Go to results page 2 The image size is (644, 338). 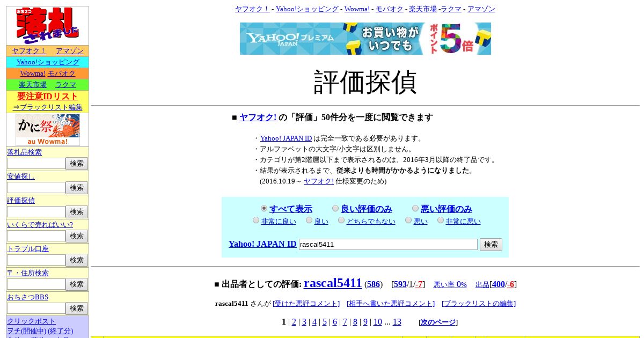(294, 322)
